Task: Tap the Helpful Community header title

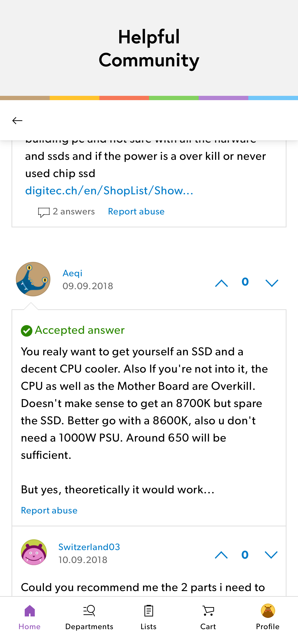Action: click(149, 48)
